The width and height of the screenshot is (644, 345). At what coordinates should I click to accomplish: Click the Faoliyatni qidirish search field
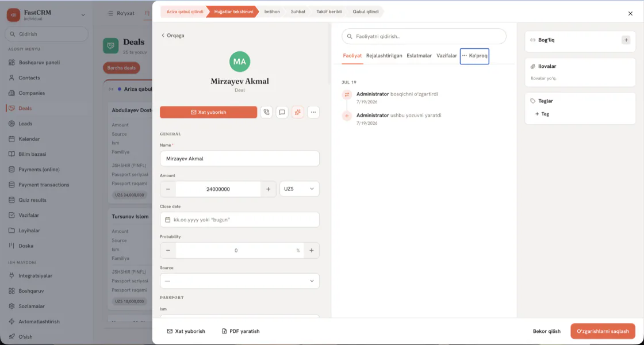pyautogui.click(x=424, y=36)
